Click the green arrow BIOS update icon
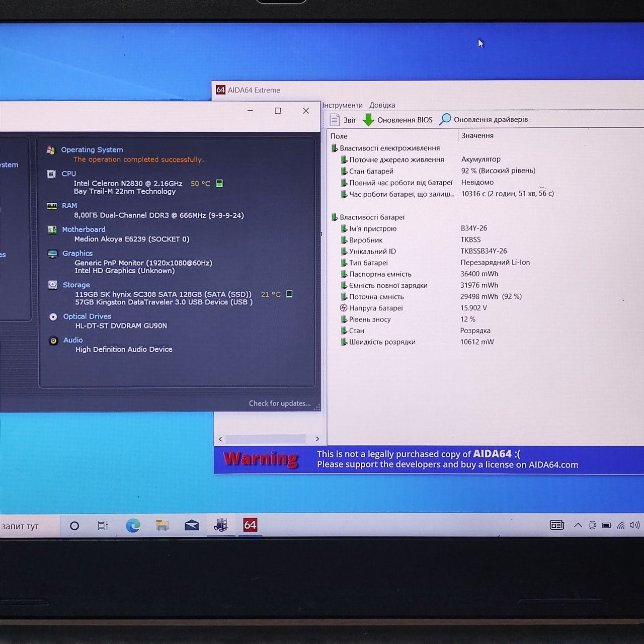Viewport: 644px width, 644px height. tap(368, 120)
